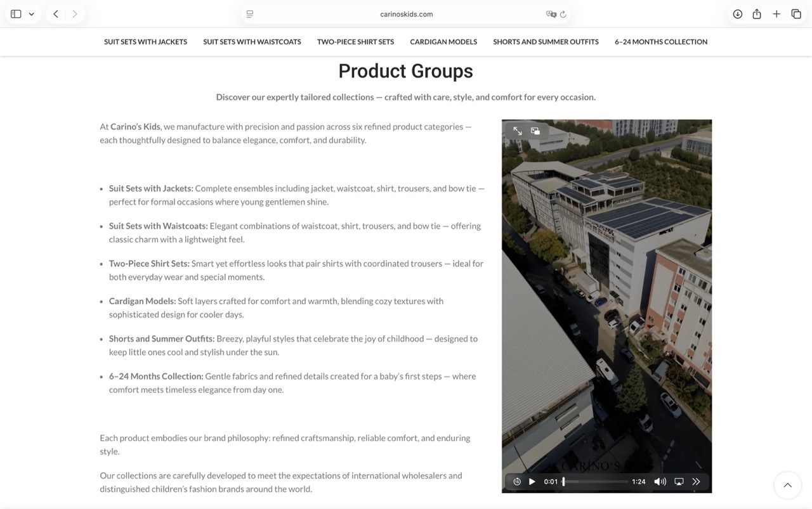This screenshot has height=509, width=812.
Task: Mute the video volume
Action: click(660, 482)
